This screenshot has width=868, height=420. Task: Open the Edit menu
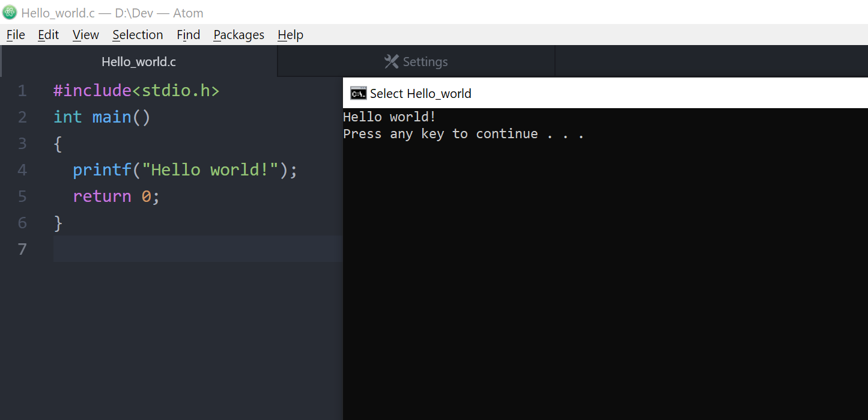pyautogui.click(x=48, y=34)
